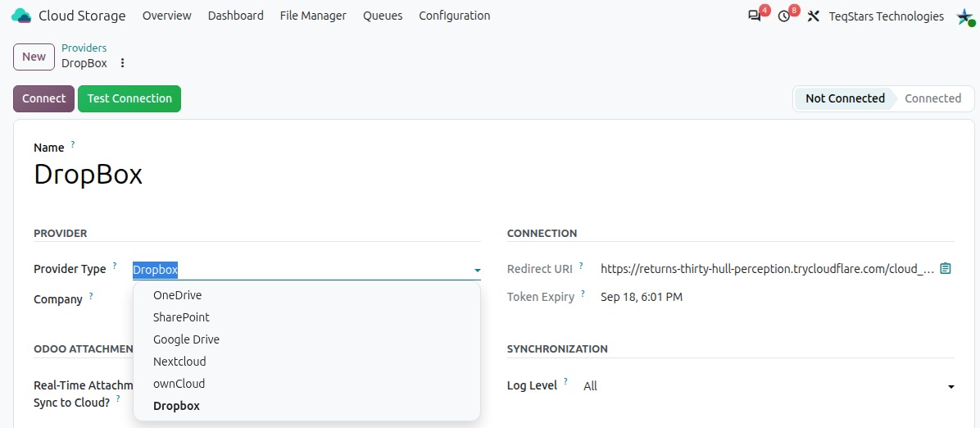Show help tooltip for Name field
The height and width of the screenshot is (428, 980).
tap(72, 144)
